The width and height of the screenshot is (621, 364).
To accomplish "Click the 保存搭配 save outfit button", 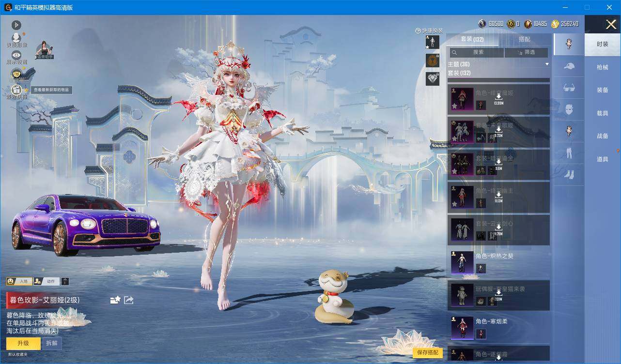I will click(428, 353).
